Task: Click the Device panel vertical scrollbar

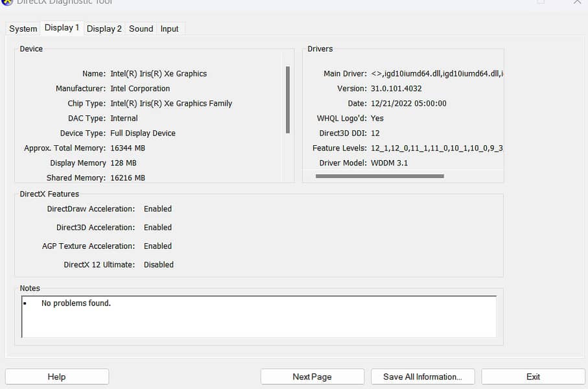Action: pos(288,99)
